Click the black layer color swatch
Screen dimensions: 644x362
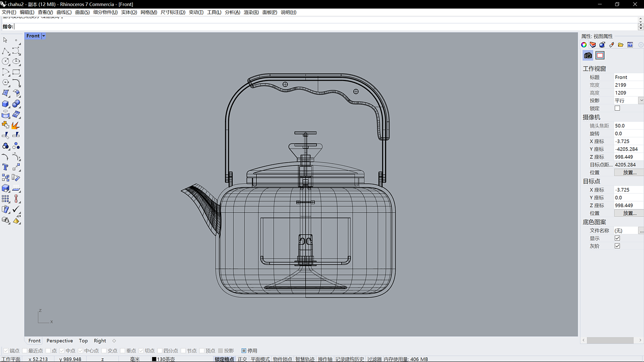tap(154, 359)
